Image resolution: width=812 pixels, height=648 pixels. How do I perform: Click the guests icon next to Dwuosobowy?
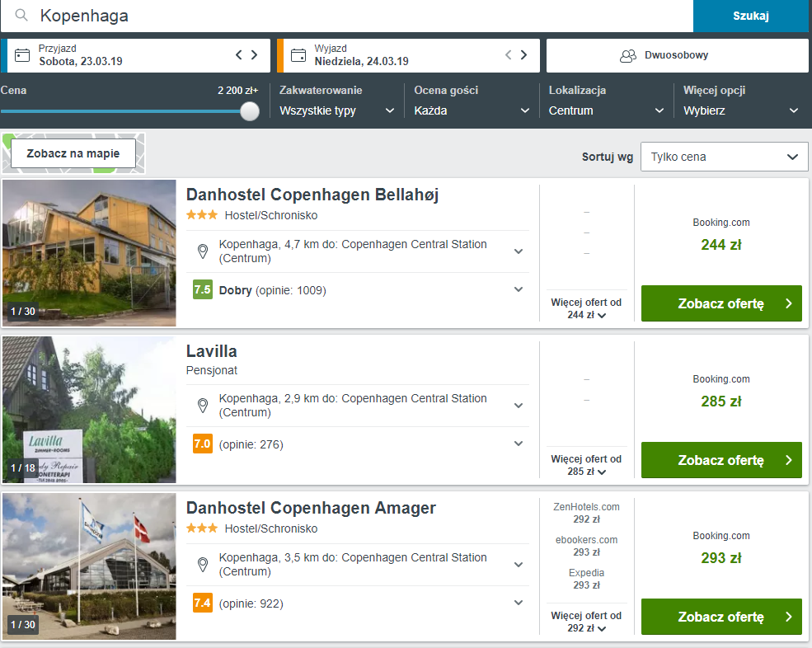click(x=628, y=55)
